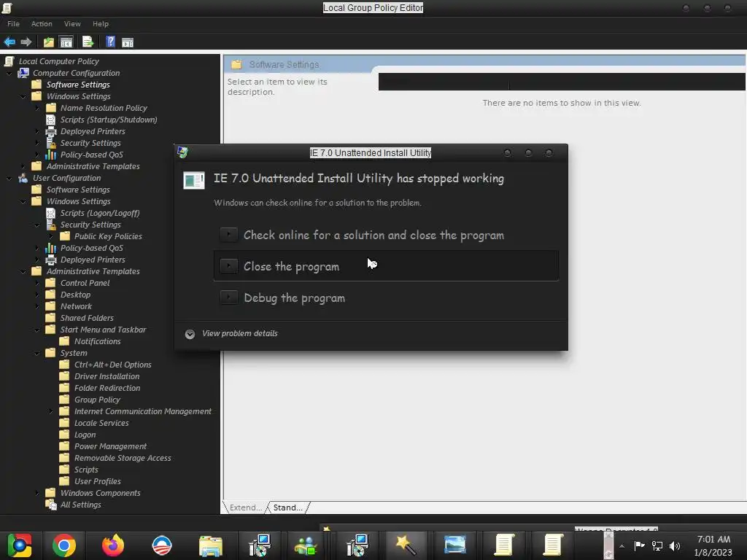Screen dimensions: 747x560
Task: Collapse the System folder node
Action: pyautogui.click(x=37, y=354)
